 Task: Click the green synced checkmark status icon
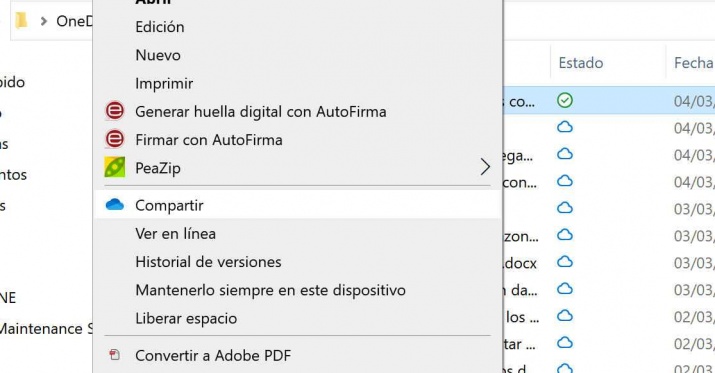tap(565, 100)
